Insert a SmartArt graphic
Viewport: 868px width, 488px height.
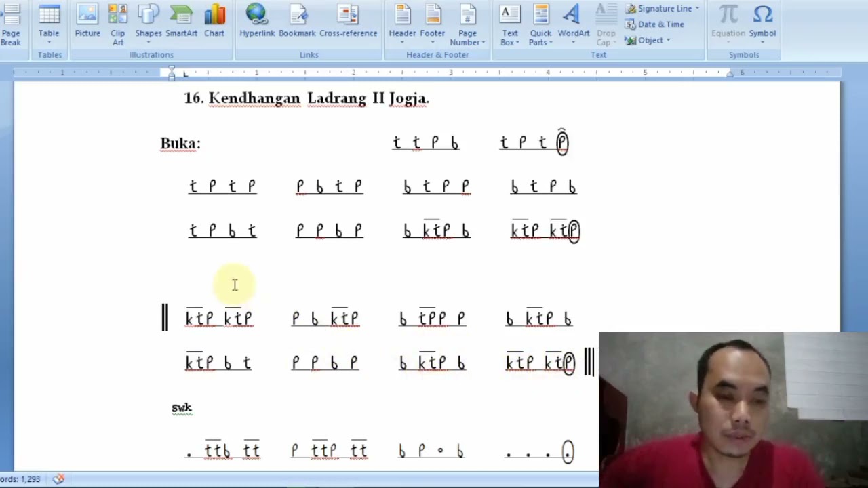click(181, 22)
